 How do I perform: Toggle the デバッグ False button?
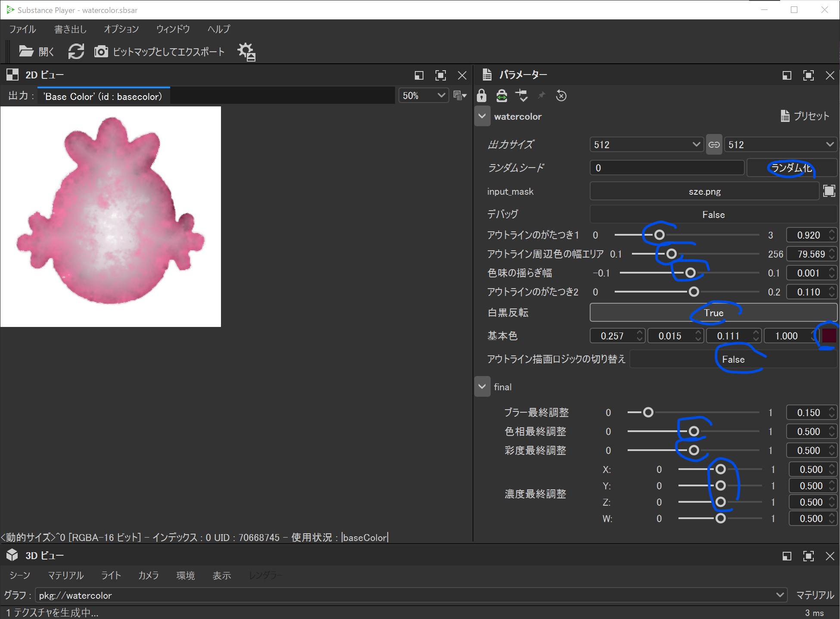713,215
